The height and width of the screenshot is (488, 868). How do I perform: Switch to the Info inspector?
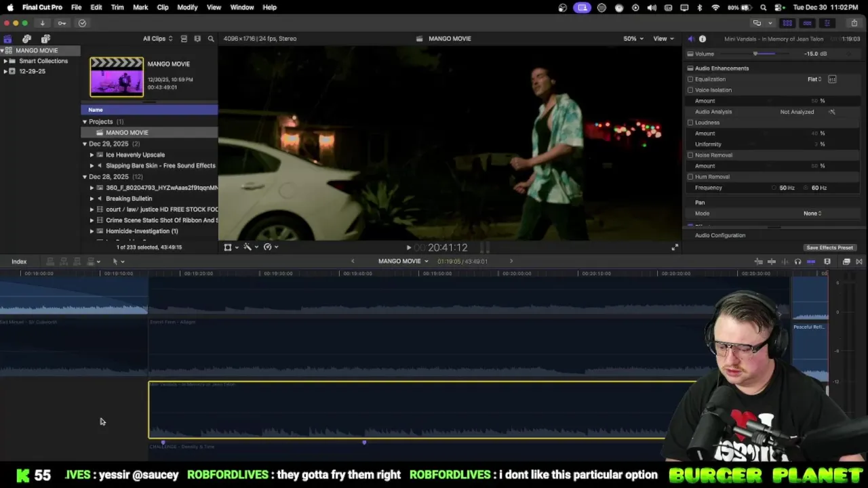703,39
